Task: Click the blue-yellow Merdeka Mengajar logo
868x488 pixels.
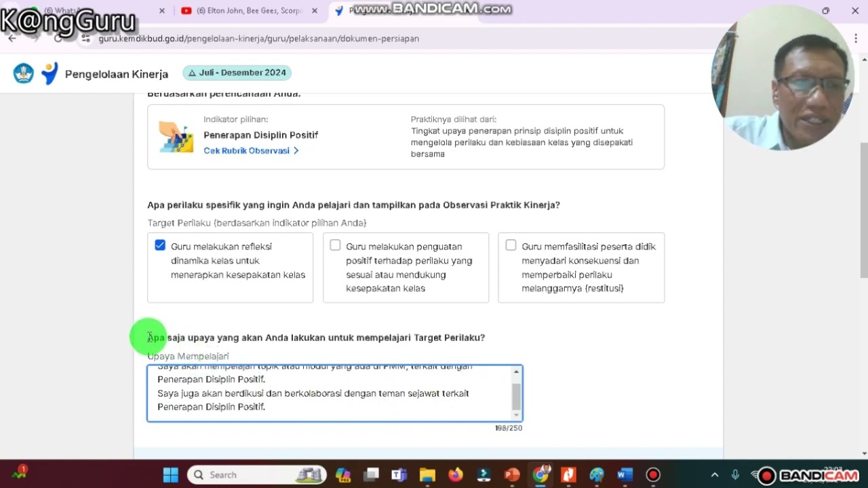Action: click(x=50, y=73)
